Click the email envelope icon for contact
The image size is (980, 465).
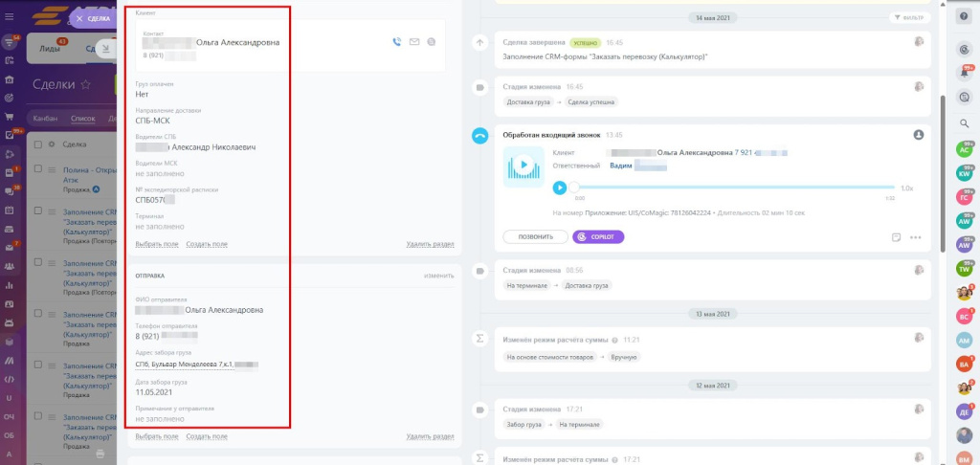(x=414, y=42)
